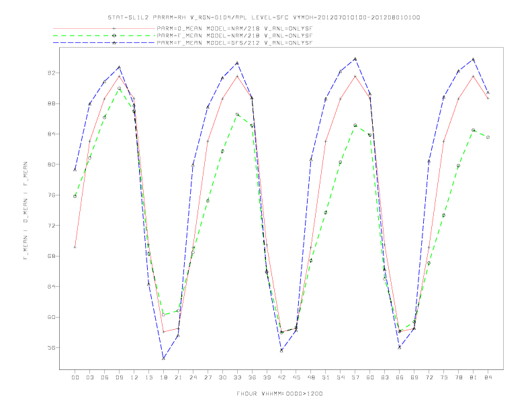Click forecast hour 84 on x-axis
This screenshot has width=532, height=411.
pos(488,377)
